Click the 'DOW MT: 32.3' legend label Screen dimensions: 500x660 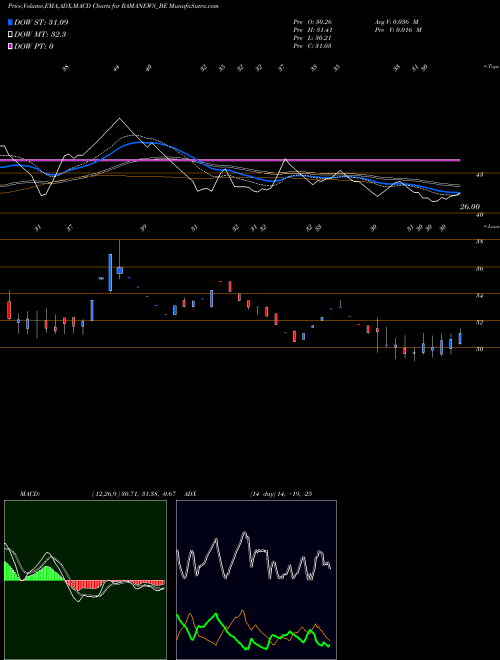coord(40,35)
